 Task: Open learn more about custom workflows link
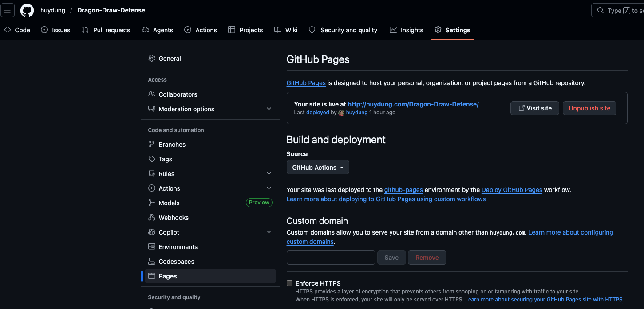(386, 199)
